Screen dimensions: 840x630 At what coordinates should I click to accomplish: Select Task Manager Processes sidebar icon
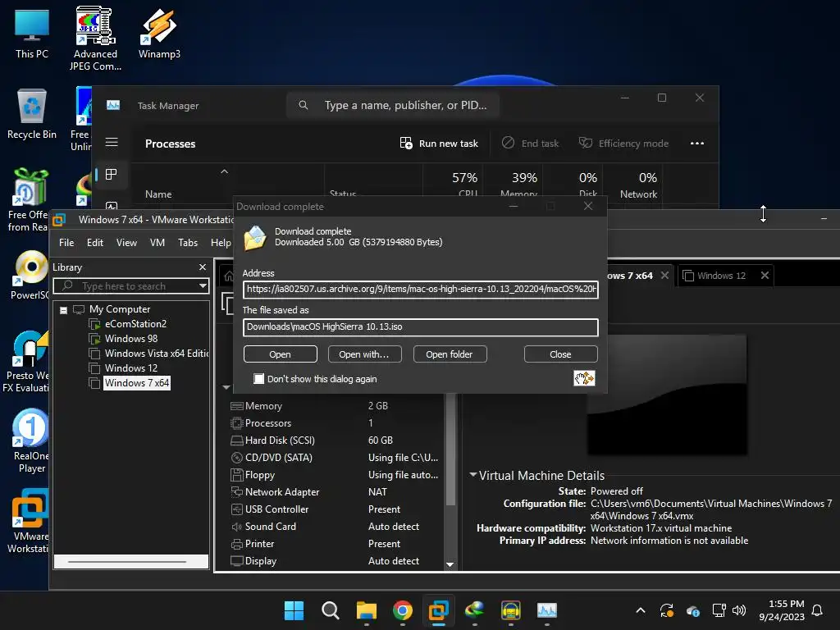pyautogui.click(x=112, y=174)
